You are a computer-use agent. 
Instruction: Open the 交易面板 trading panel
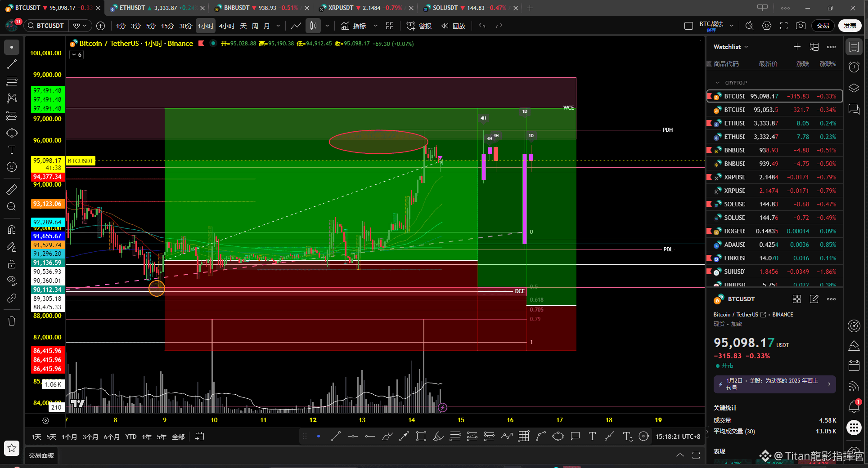click(41, 455)
